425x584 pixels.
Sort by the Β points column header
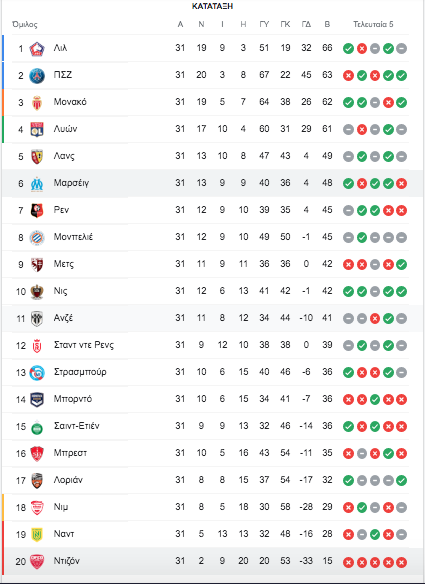tap(327, 25)
